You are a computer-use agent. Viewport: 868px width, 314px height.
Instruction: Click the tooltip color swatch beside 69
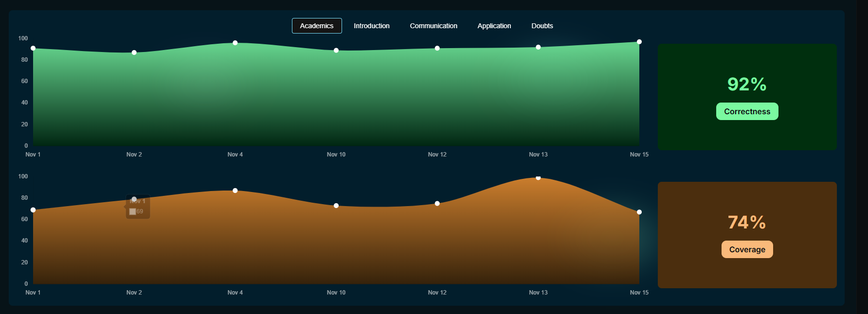[132, 211]
